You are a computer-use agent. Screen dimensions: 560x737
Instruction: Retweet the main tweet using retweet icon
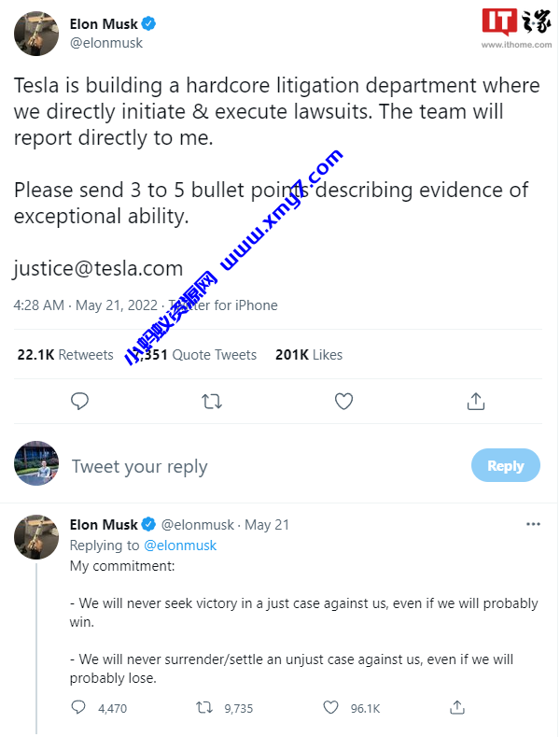(212, 402)
